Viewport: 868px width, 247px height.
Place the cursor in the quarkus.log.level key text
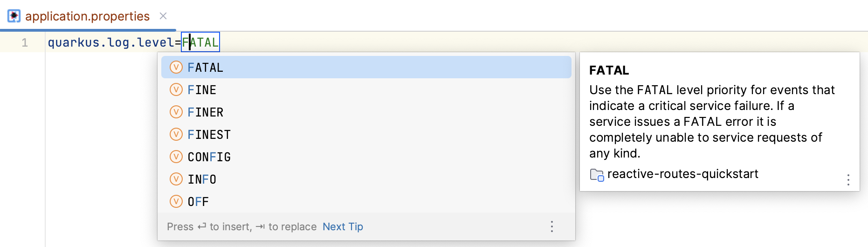pyautogui.click(x=111, y=42)
